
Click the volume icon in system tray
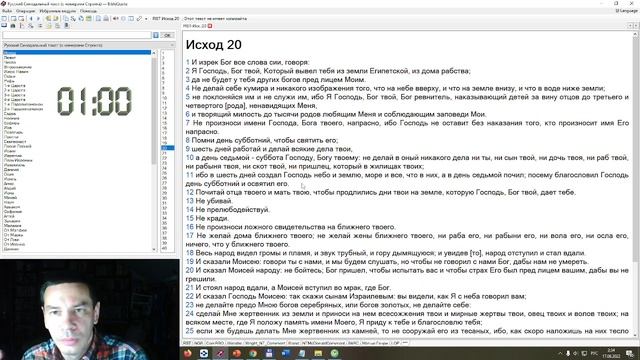[576, 353]
